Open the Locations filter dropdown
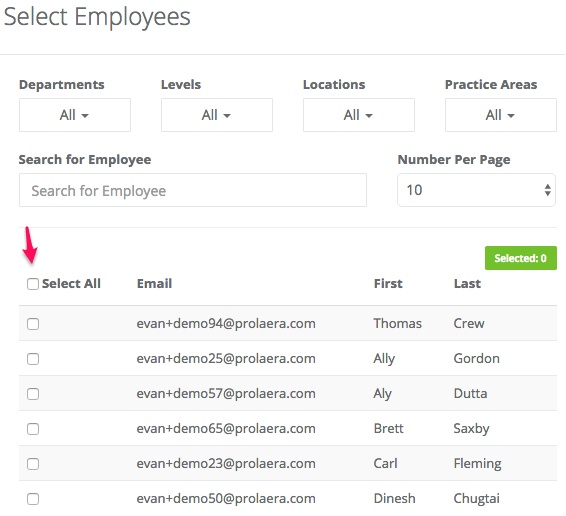The height and width of the screenshot is (516, 566). 359,115
